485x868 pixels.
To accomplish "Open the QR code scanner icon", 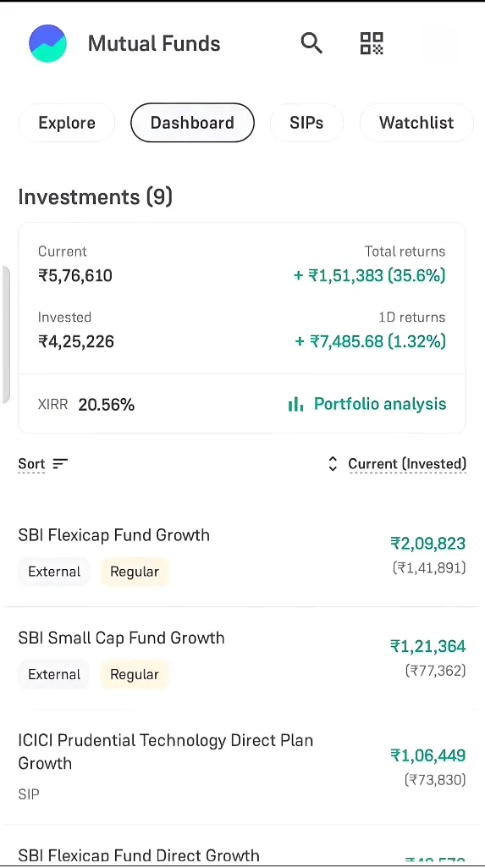I will click(x=372, y=43).
